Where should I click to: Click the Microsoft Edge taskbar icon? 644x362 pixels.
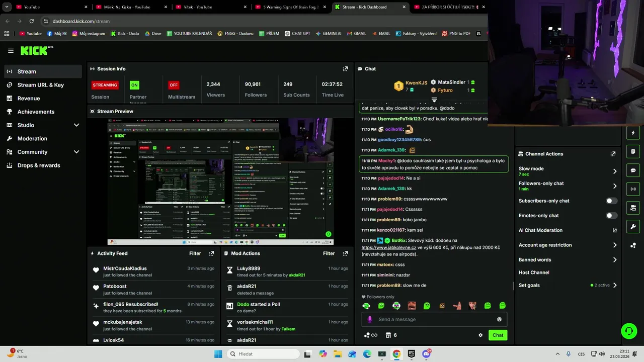coord(367,354)
